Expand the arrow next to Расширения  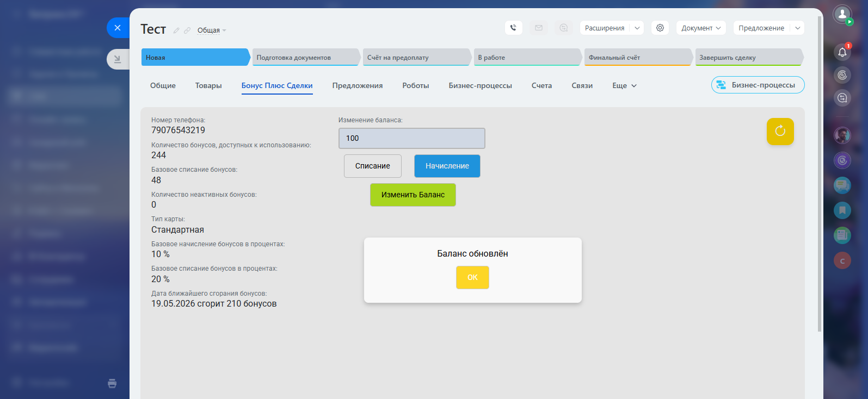tap(637, 28)
